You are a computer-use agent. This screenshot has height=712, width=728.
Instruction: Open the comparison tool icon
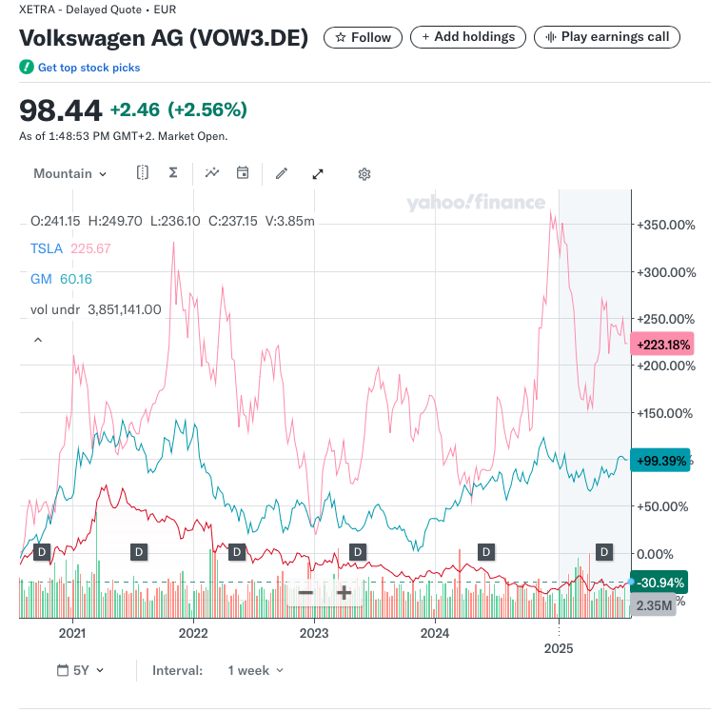tap(143, 173)
